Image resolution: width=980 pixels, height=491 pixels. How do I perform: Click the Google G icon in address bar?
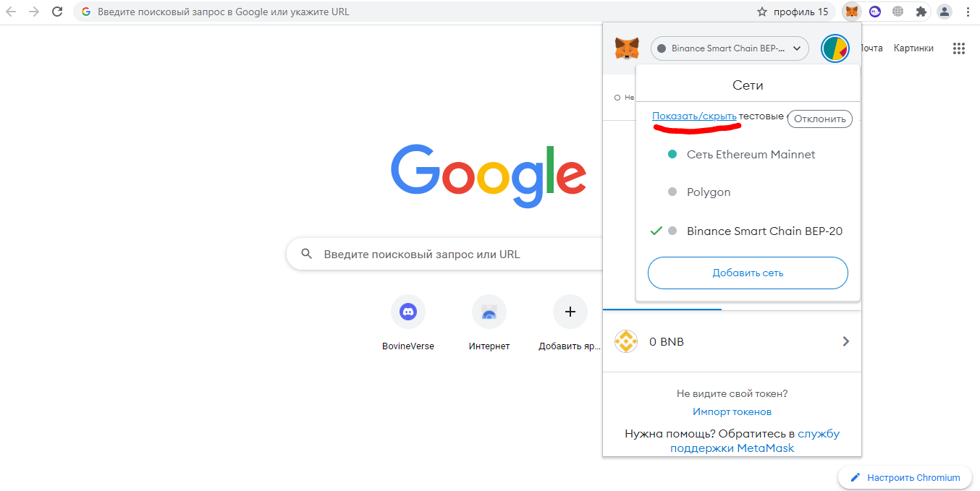click(87, 12)
